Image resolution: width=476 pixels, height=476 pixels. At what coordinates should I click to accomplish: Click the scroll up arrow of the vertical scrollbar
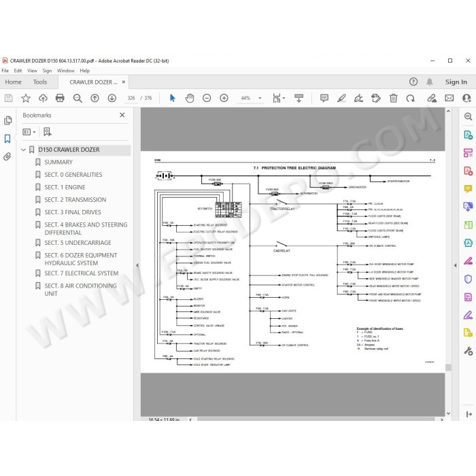click(448, 112)
